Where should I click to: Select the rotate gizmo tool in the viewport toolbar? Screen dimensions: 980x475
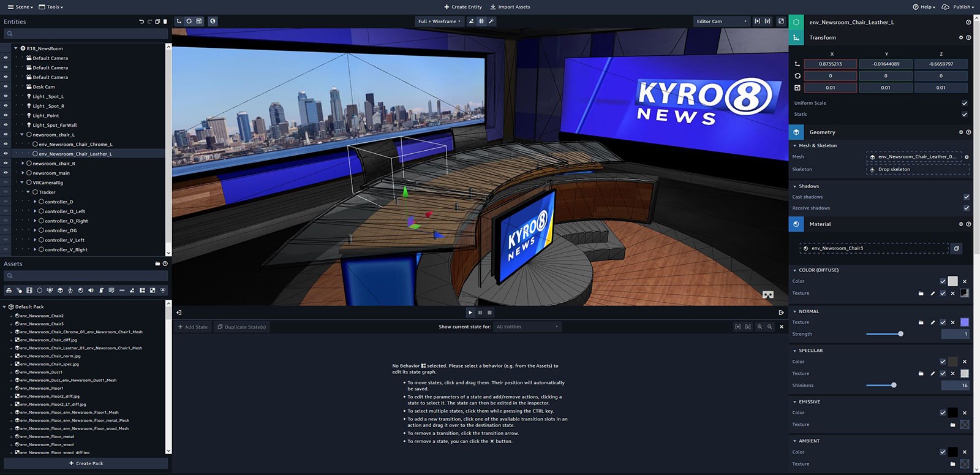[x=189, y=21]
